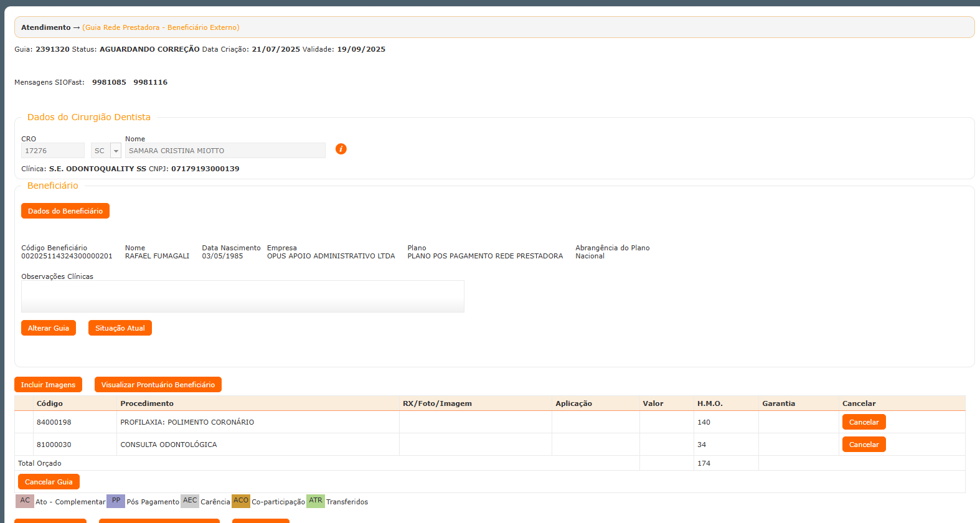Click the AC Ato Complementar legend swatch
This screenshot has width=980, height=523.
click(25, 501)
